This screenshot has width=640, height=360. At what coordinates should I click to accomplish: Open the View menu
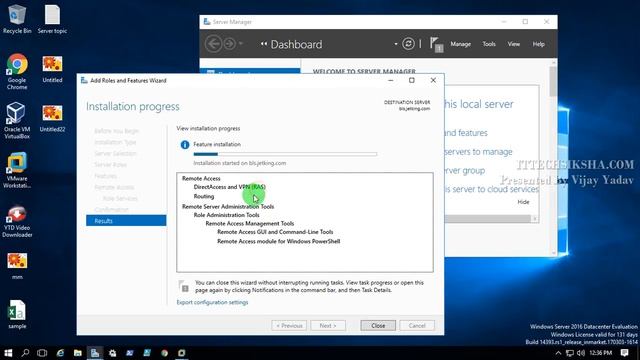pyautogui.click(x=513, y=44)
